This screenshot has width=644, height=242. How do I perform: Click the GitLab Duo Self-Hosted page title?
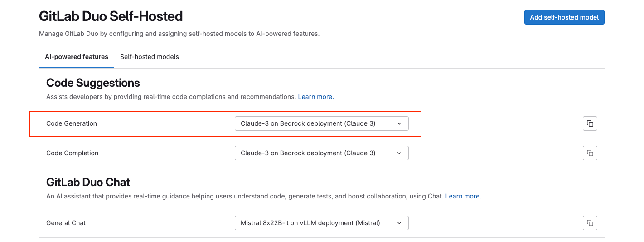[111, 16]
